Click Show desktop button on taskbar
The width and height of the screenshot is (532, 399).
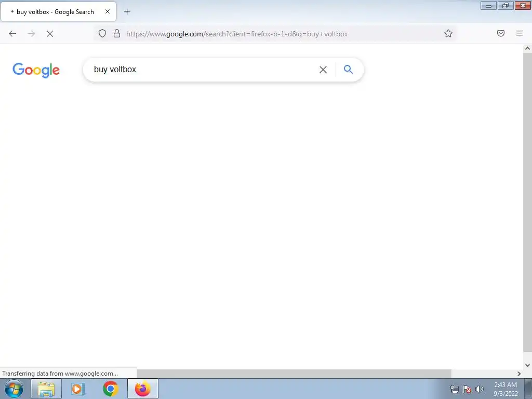(528, 389)
